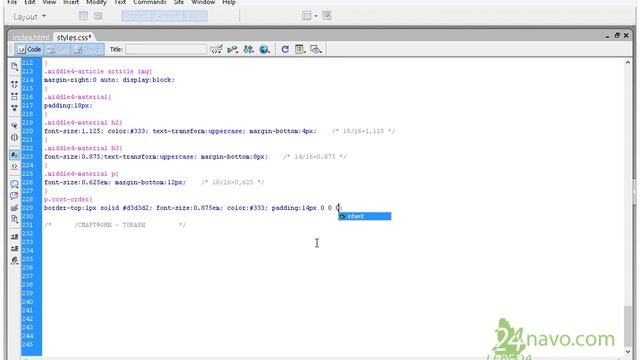Select the styles.css document tab
This screenshot has height=360, width=640.
pos(74,37)
